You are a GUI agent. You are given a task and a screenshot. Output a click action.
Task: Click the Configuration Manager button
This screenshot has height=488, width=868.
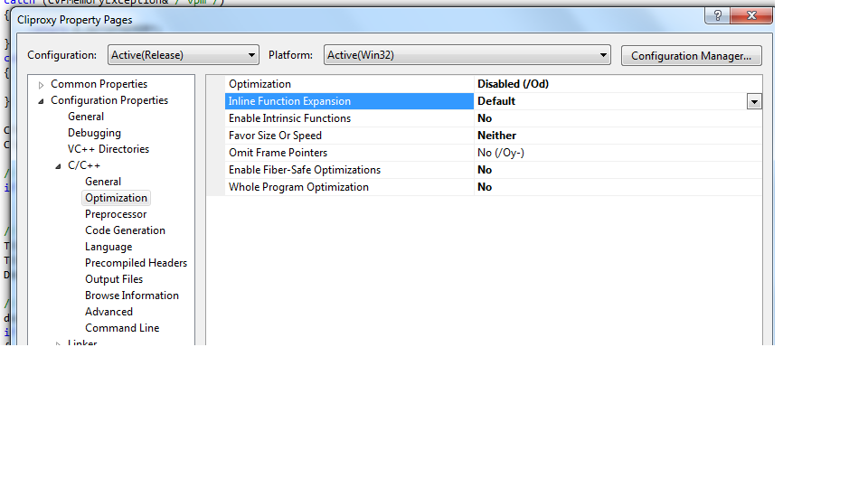coord(692,56)
